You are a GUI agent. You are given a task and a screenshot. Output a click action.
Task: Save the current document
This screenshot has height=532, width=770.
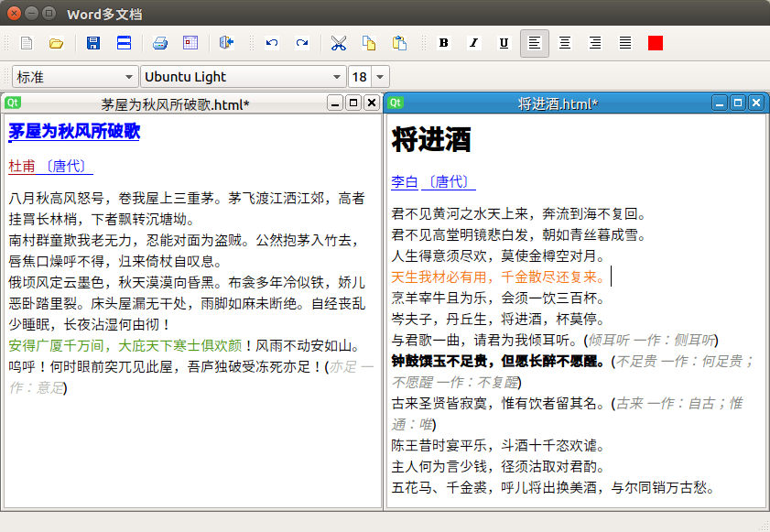point(92,42)
